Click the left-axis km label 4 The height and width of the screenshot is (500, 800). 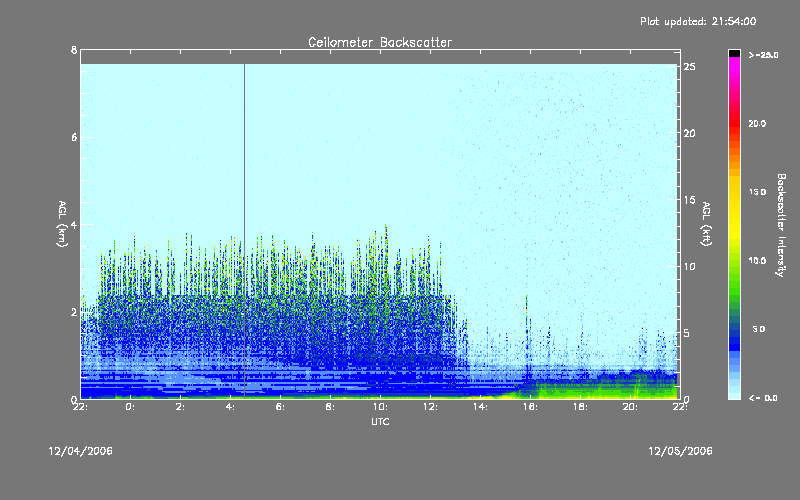(x=74, y=224)
